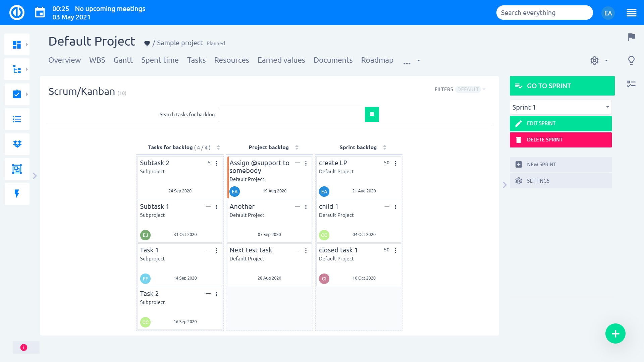This screenshot has height=362, width=644.
Task: Click the Search tasks for backlog field
Action: (x=291, y=115)
